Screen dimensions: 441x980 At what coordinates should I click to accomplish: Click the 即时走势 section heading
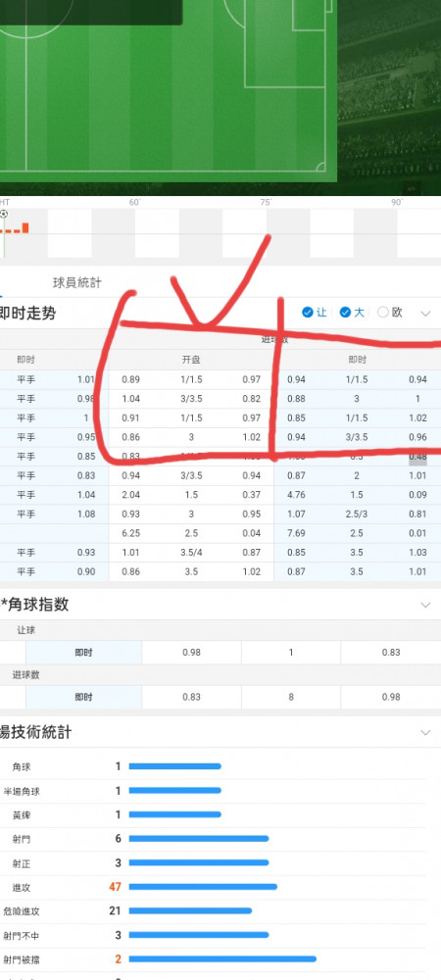[27, 314]
